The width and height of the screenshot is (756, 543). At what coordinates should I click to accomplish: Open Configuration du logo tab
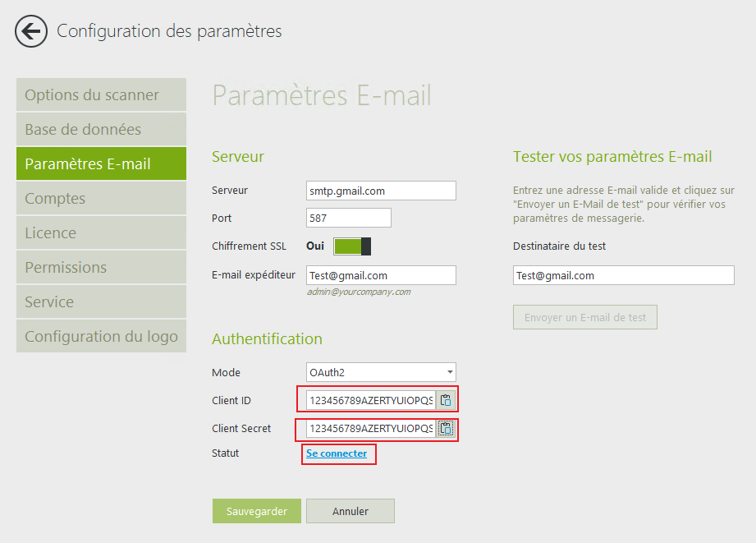point(101,337)
